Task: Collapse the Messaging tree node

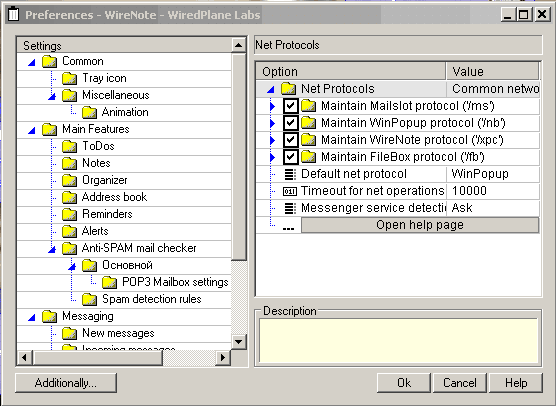Action: coord(32,317)
